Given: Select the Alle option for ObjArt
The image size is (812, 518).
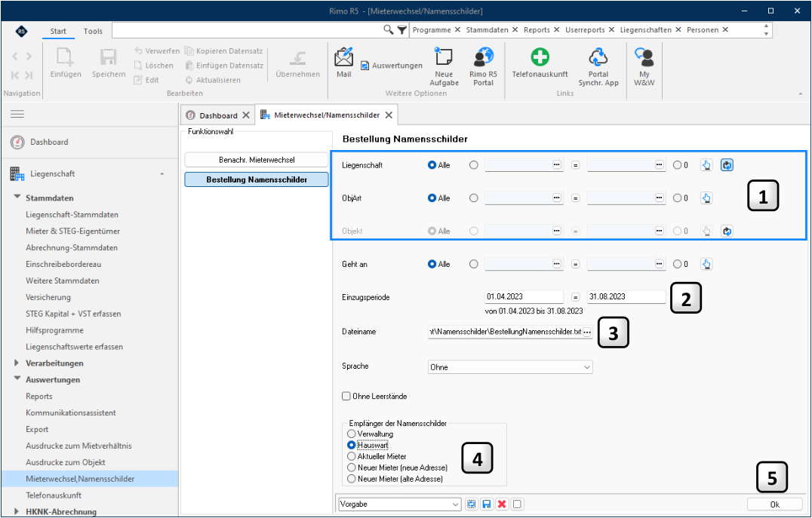Looking at the screenshot, I should 438,198.
